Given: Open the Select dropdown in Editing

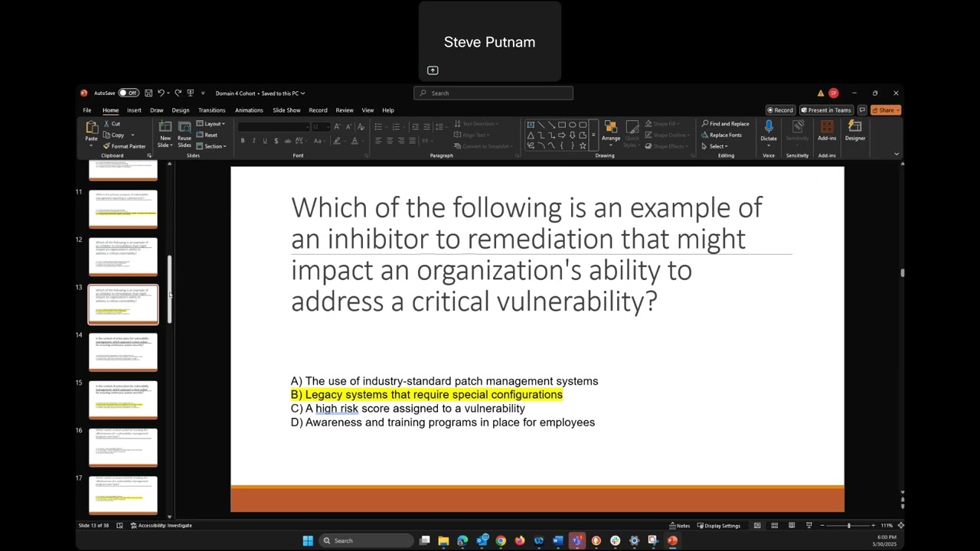Looking at the screenshot, I should [714, 146].
